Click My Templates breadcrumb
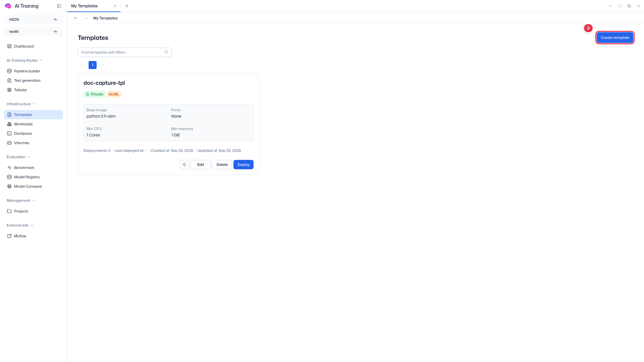This screenshot has width=644, height=362. 105,18
